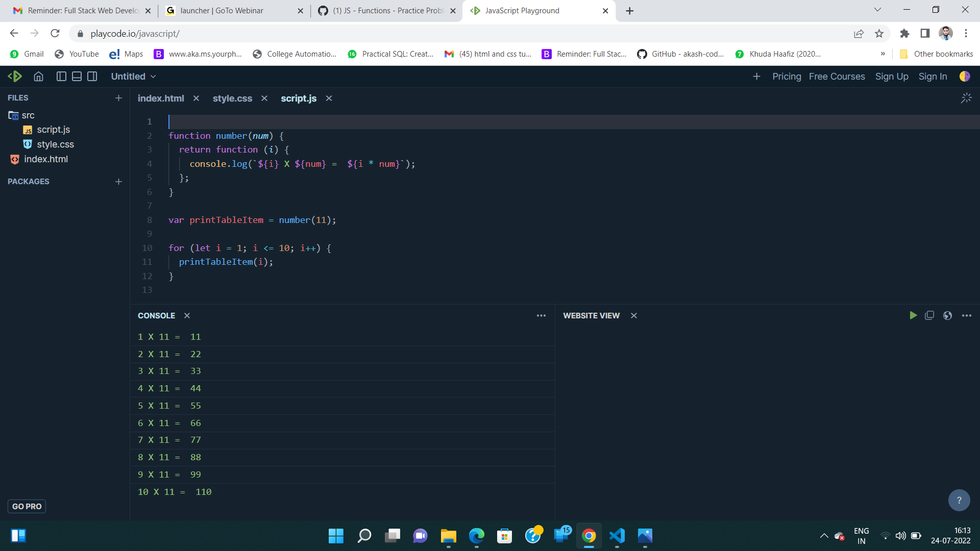
Task: Switch to the index.html tab
Action: point(160,98)
